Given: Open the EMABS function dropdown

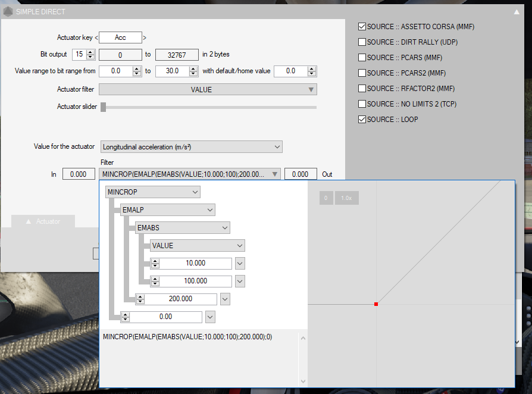Looking at the screenshot, I should 183,228.
